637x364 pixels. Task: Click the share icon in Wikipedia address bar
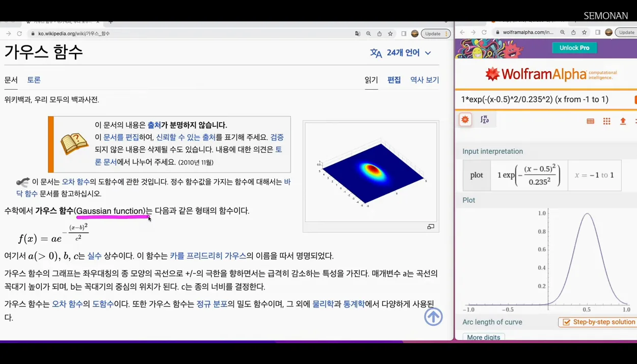pyautogui.click(x=379, y=34)
